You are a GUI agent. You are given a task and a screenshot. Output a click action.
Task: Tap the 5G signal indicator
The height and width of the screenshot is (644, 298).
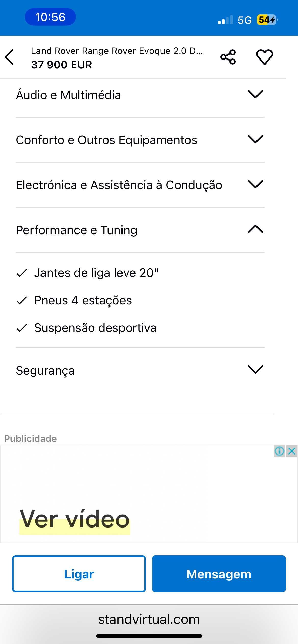pos(245,20)
